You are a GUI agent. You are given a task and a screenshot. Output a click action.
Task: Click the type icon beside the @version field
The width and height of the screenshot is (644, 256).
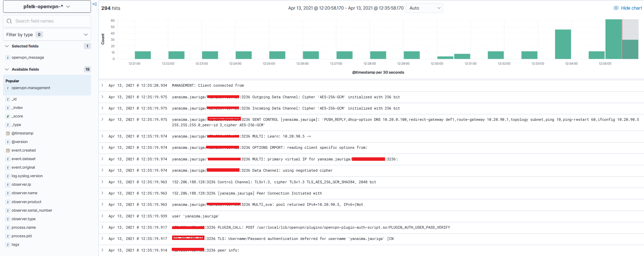8,142
